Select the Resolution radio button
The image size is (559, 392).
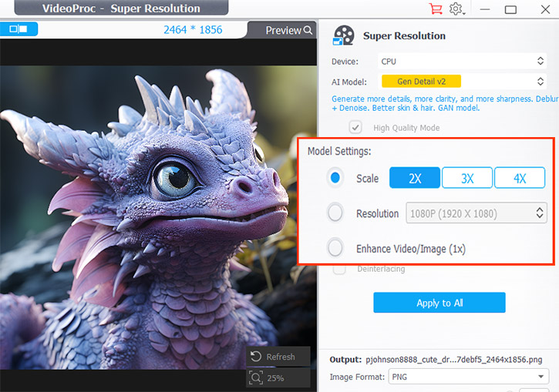335,213
